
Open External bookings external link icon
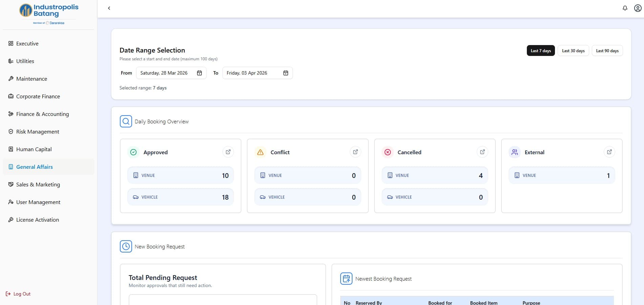(609, 152)
